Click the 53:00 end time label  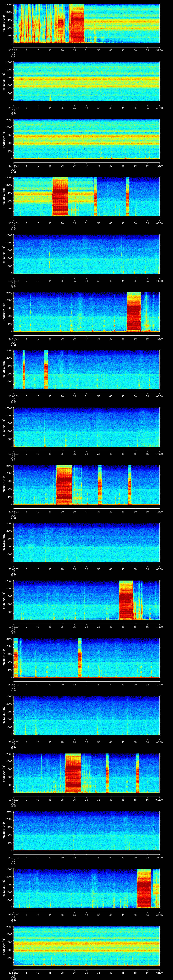159,972
